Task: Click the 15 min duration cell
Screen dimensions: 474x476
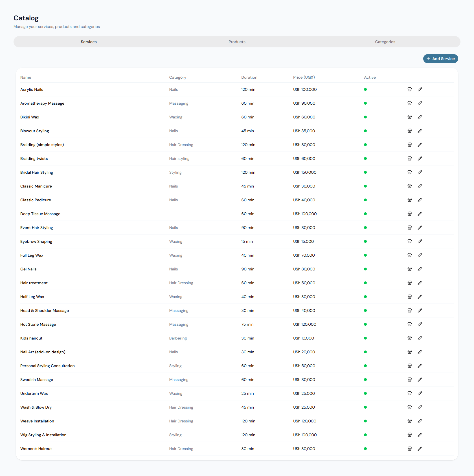Action: pyautogui.click(x=247, y=241)
